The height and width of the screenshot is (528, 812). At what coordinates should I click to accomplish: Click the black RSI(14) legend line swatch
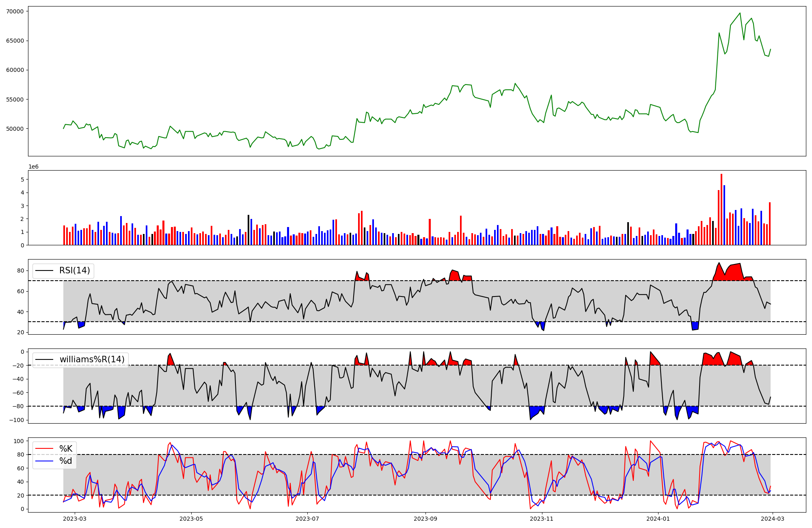(45, 270)
